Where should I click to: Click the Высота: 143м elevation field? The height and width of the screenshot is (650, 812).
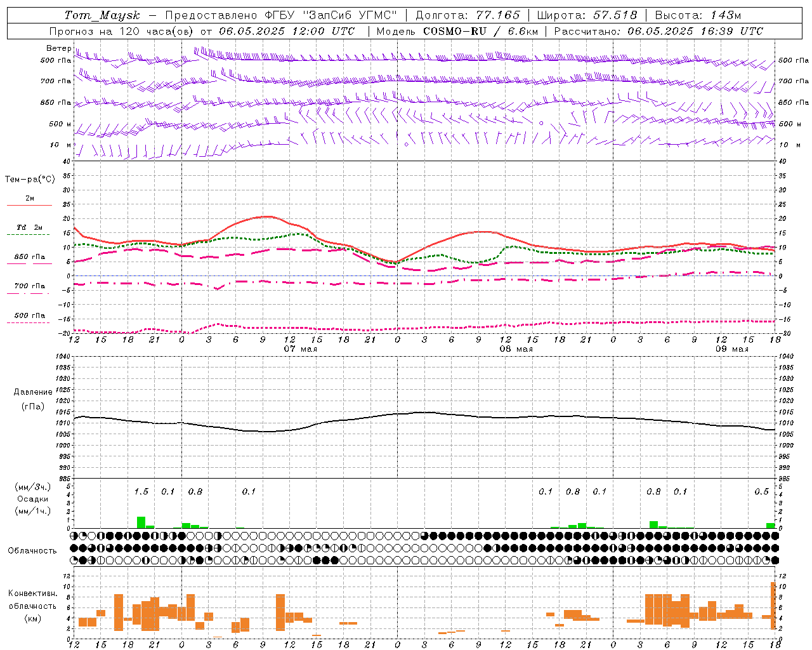[x=698, y=15]
